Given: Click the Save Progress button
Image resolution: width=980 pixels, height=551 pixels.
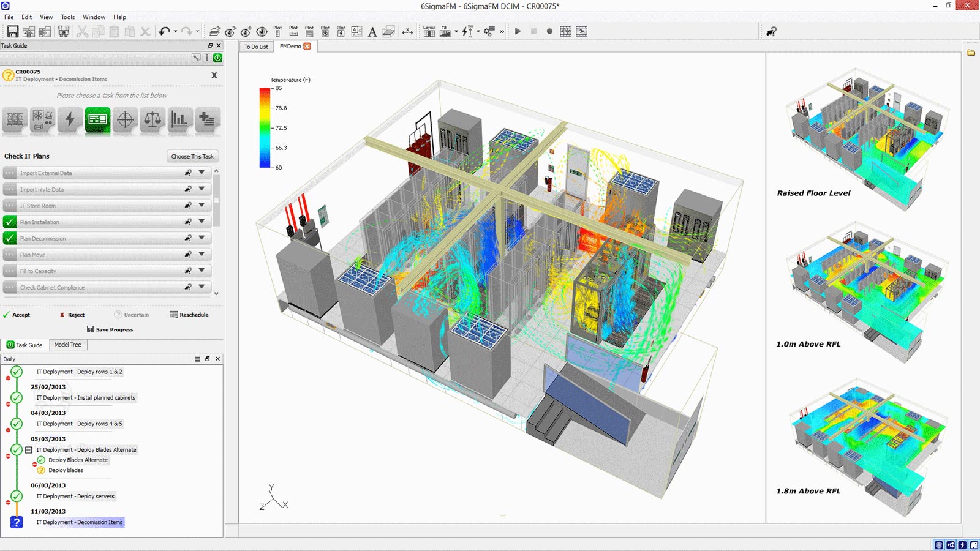Looking at the screenshot, I should point(110,329).
